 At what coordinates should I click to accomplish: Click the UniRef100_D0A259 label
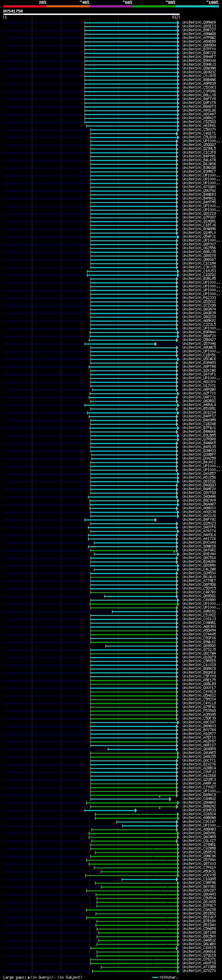[199, 458]
